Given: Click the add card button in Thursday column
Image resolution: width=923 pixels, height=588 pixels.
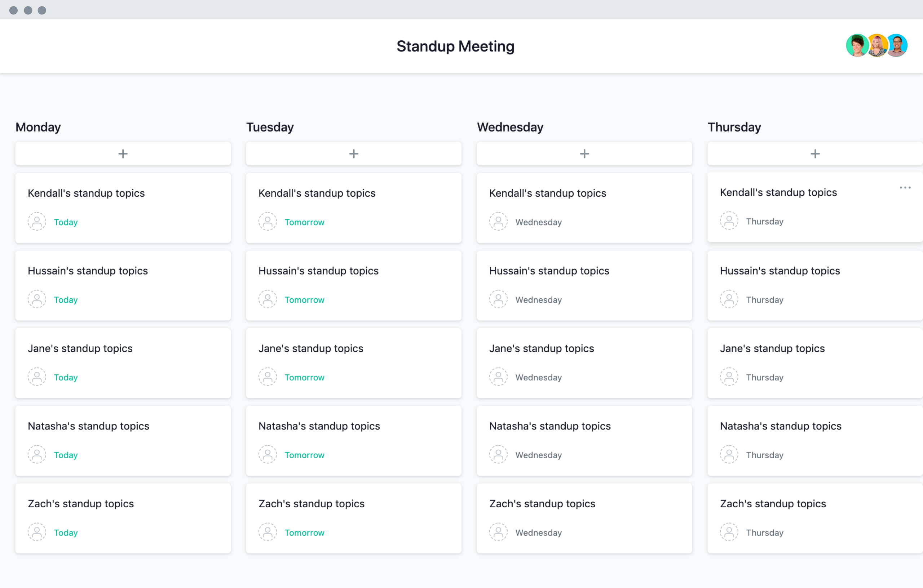Looking at the screenshot, I should coord(815,153).
